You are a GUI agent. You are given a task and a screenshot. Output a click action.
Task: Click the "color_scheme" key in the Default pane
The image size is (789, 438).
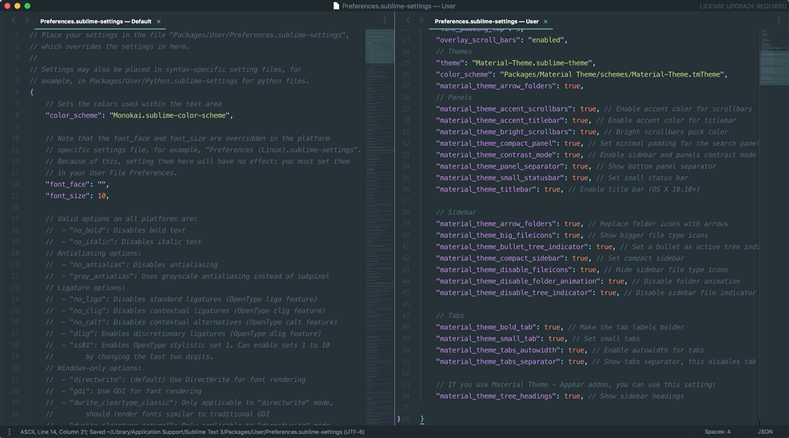pyautogui.click(x=73, y=115)
